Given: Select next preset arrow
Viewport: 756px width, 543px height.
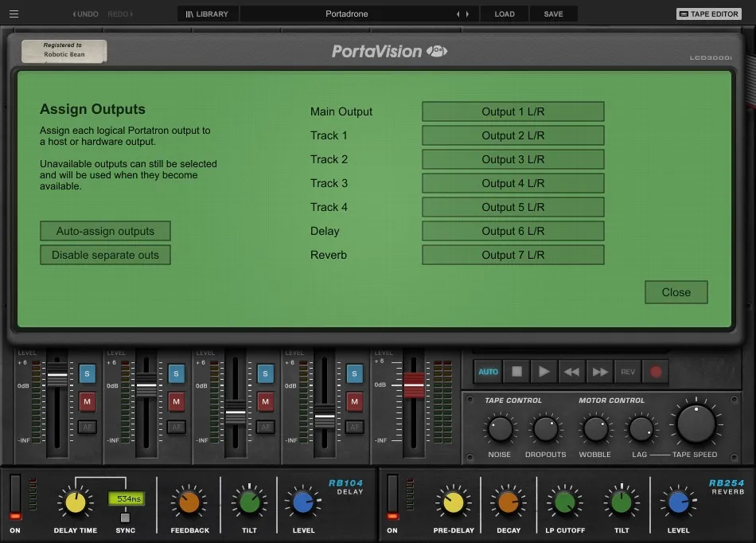Looking at the screenshot, I should tap(467, 14).
